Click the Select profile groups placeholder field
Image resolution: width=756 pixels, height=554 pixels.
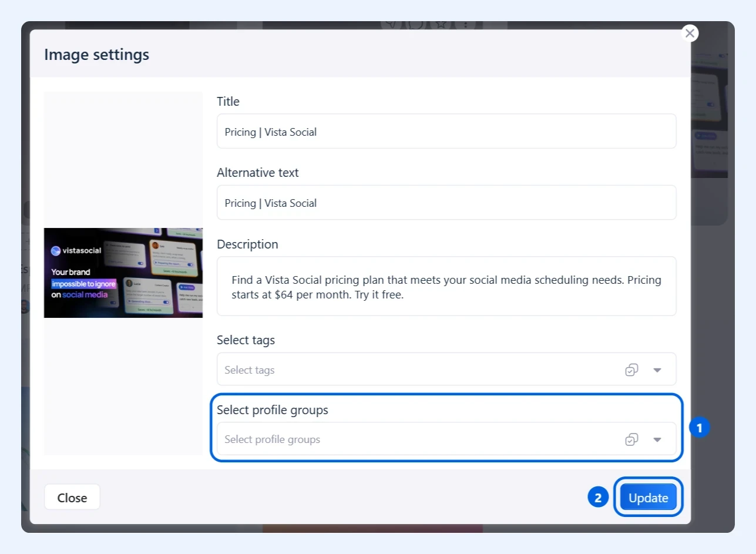446,439
